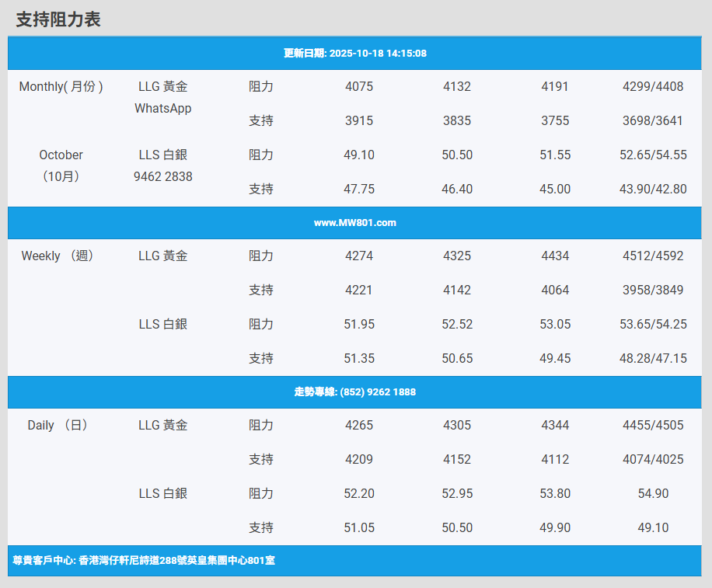
Task: Click daily silver resistance value 54.90
Action: click(653, 493)
